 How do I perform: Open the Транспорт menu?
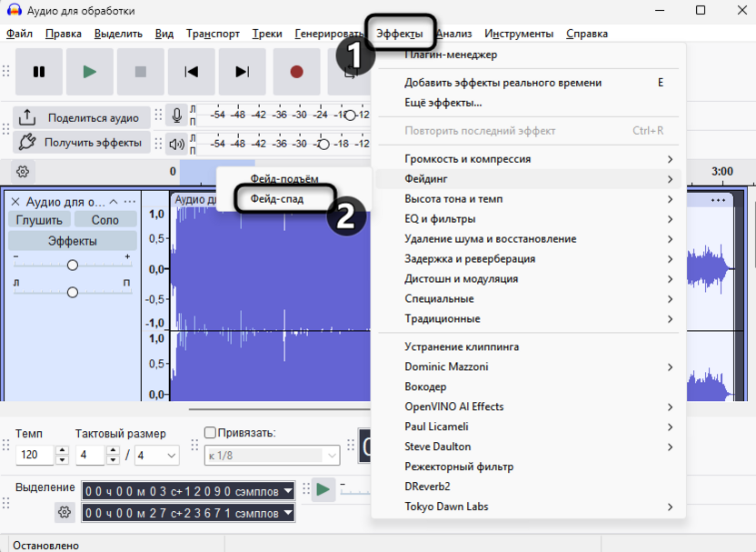pos(213,34)
